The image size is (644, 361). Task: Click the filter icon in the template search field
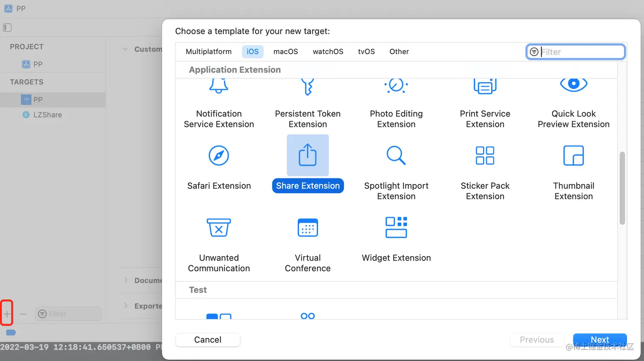coord(534,52)
